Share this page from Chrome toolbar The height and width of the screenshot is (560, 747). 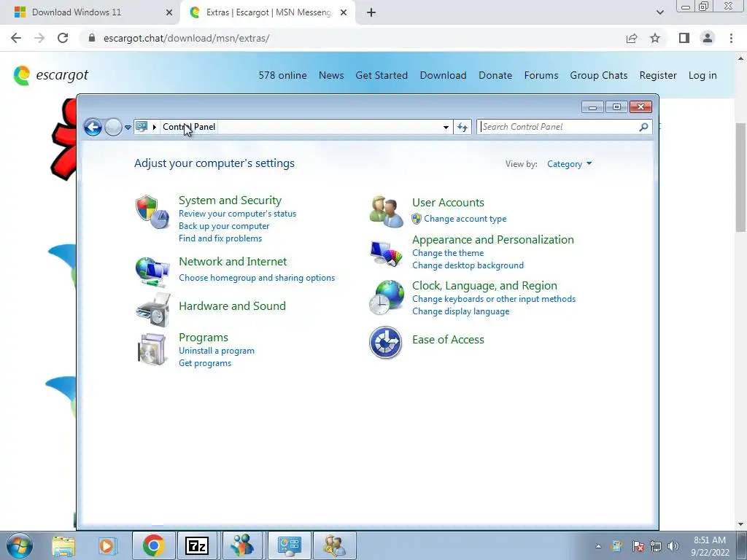[632, 38]
